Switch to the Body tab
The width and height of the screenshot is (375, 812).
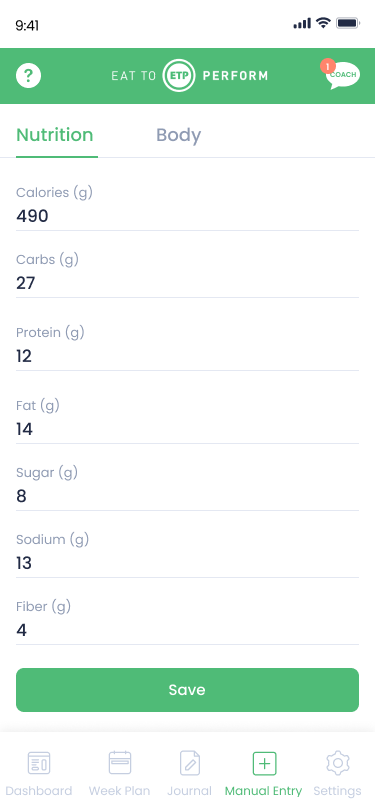pyautogui.click(x=179, y=135)
